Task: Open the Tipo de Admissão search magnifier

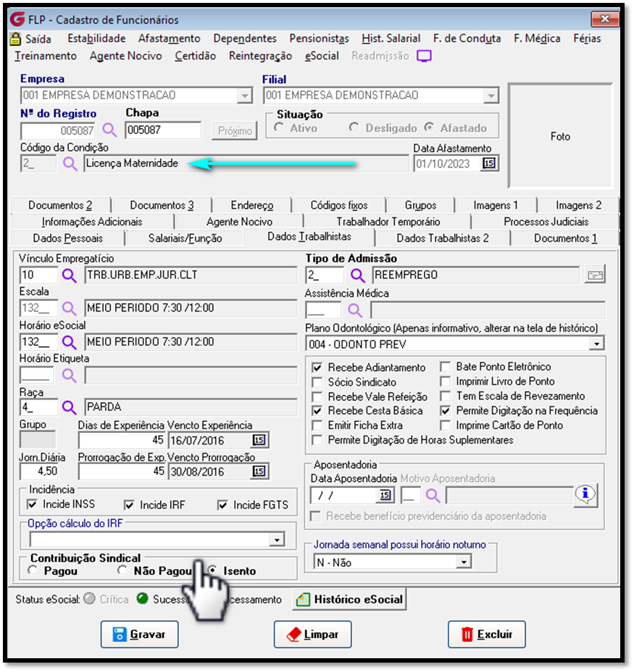Action: pos(358,275)
